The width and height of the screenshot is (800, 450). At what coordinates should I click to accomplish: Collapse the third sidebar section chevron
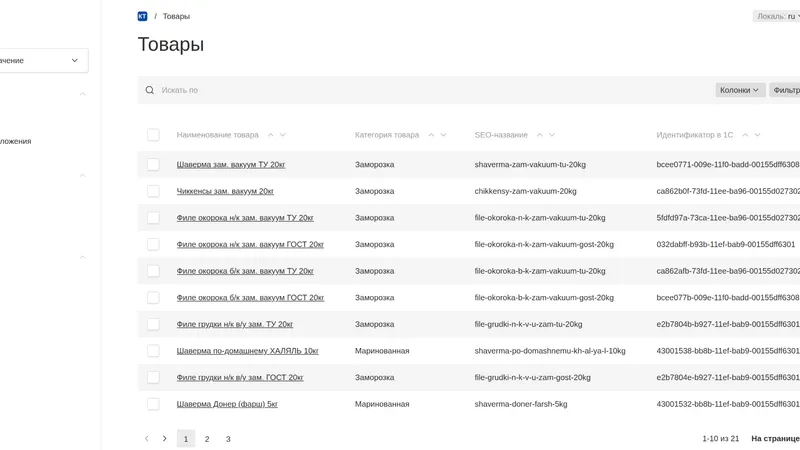pyautogui.click(x=82, y=257)
